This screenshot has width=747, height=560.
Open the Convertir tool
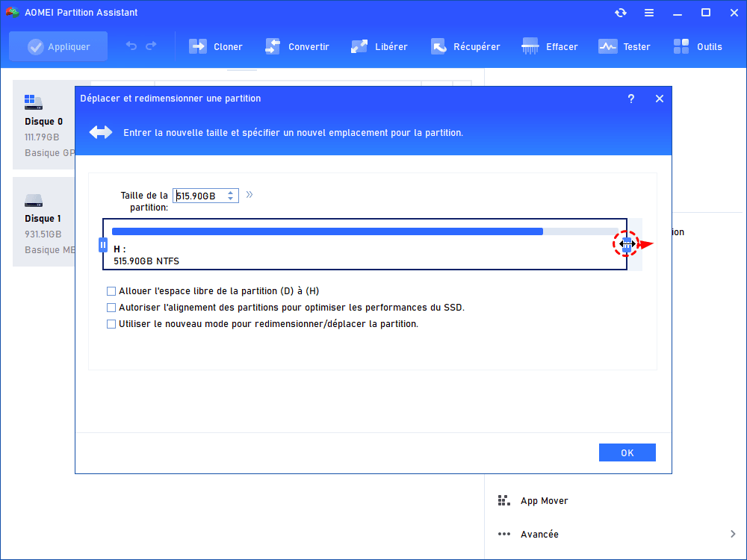coord(297,46)
